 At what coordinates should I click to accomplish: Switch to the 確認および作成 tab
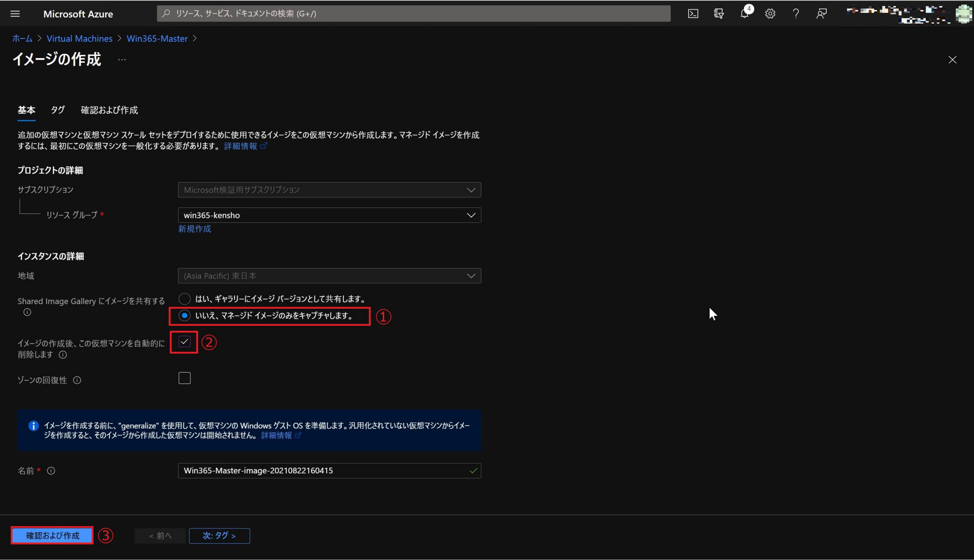coord(109,110)
